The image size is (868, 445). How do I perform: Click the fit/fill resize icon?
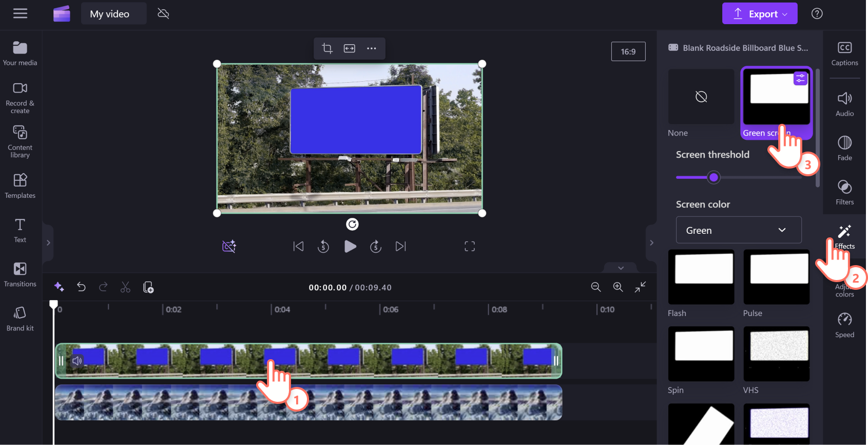(350, 48)
